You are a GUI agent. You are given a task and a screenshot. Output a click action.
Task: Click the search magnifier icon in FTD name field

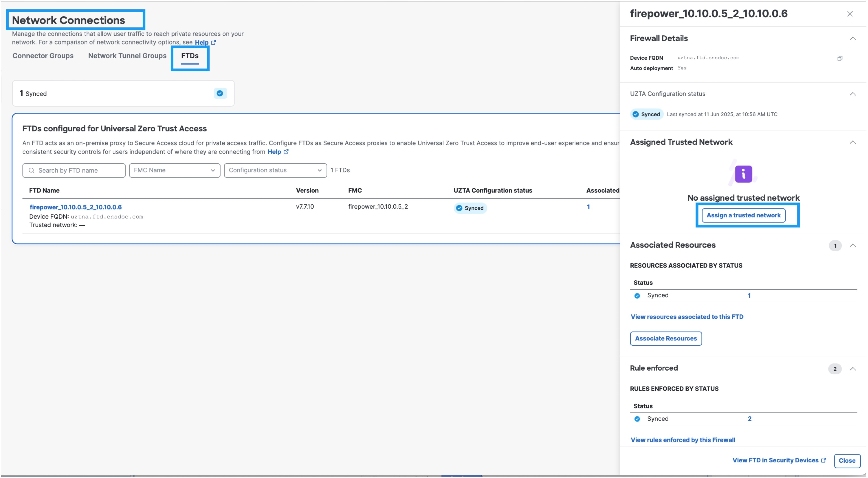31,170
